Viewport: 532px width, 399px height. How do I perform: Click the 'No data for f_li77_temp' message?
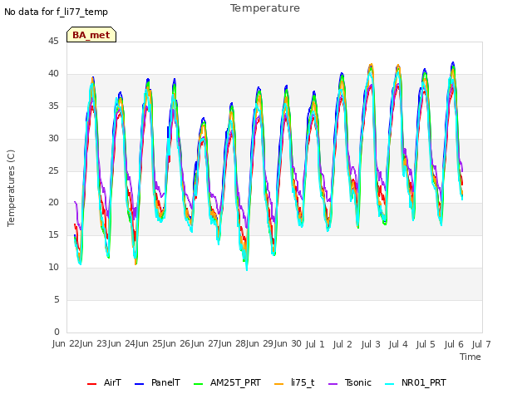click(x=56, y=12)
